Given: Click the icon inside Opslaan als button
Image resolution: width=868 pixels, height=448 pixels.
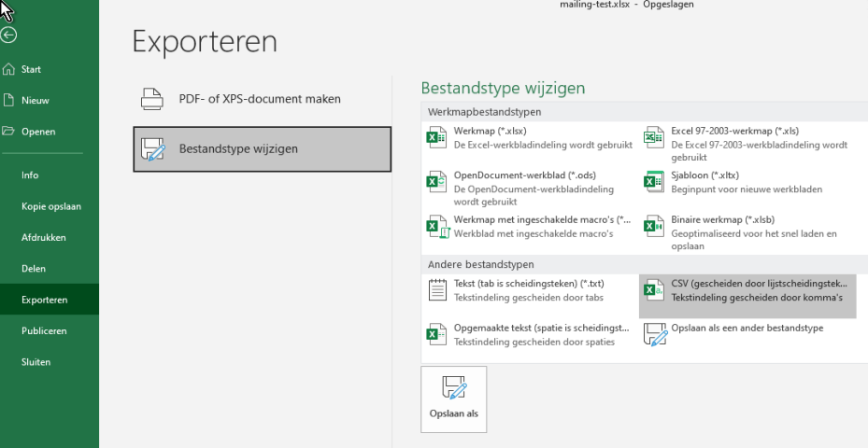Looking at the screenshot, I should [454, 387].
